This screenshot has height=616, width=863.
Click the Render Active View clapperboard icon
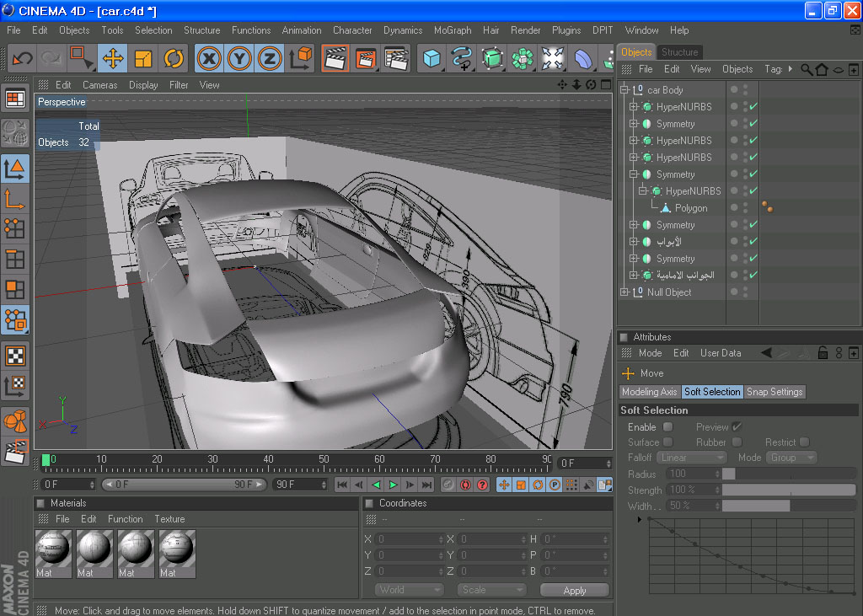(335, 58)
